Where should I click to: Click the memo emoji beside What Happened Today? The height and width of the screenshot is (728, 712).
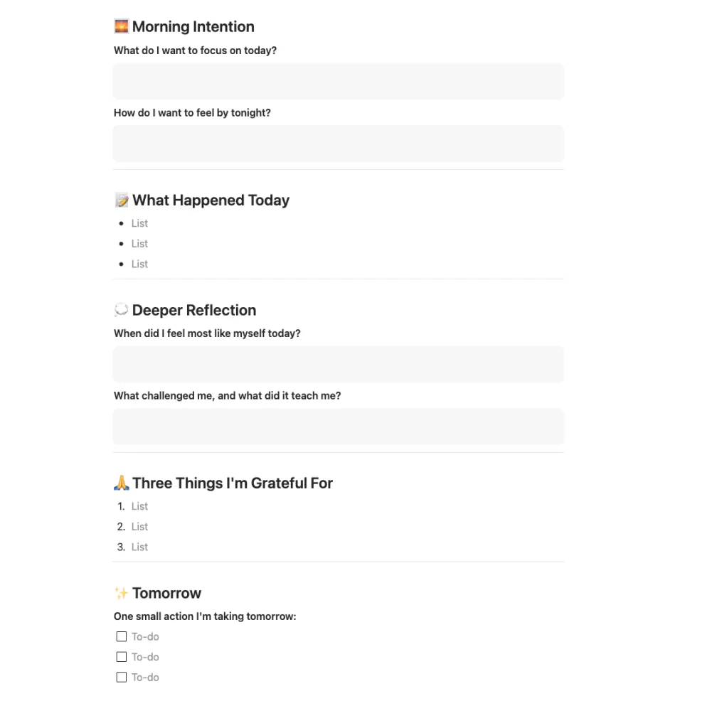coord(121,200)
